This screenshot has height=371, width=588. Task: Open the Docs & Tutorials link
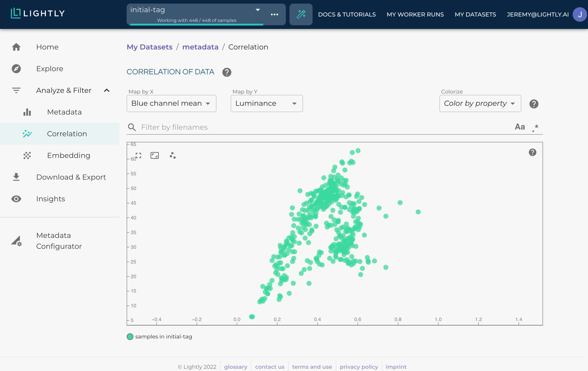[x=347, y=14]
